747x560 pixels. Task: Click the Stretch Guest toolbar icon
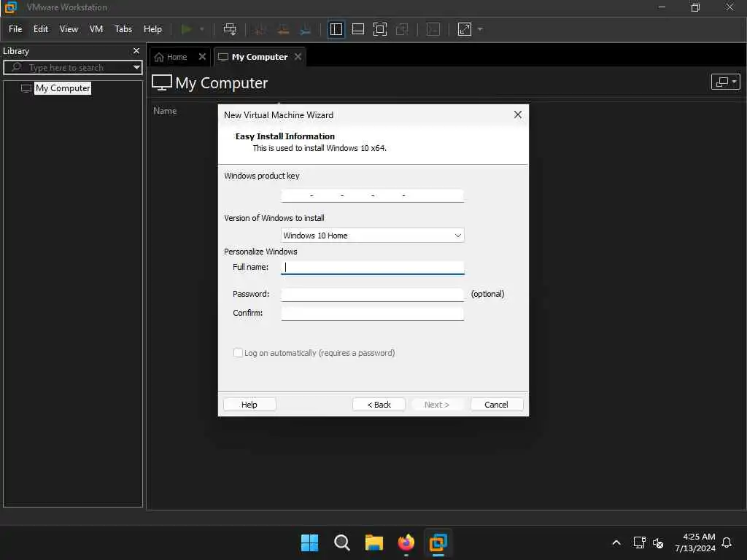point(465,29)
